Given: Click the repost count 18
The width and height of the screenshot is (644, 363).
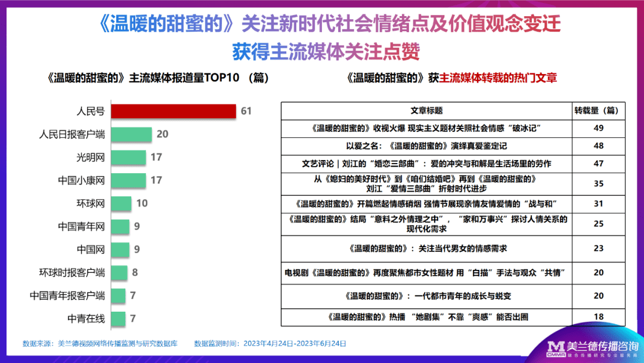Looking at the screenshot, I should click(x=599, y=316).
